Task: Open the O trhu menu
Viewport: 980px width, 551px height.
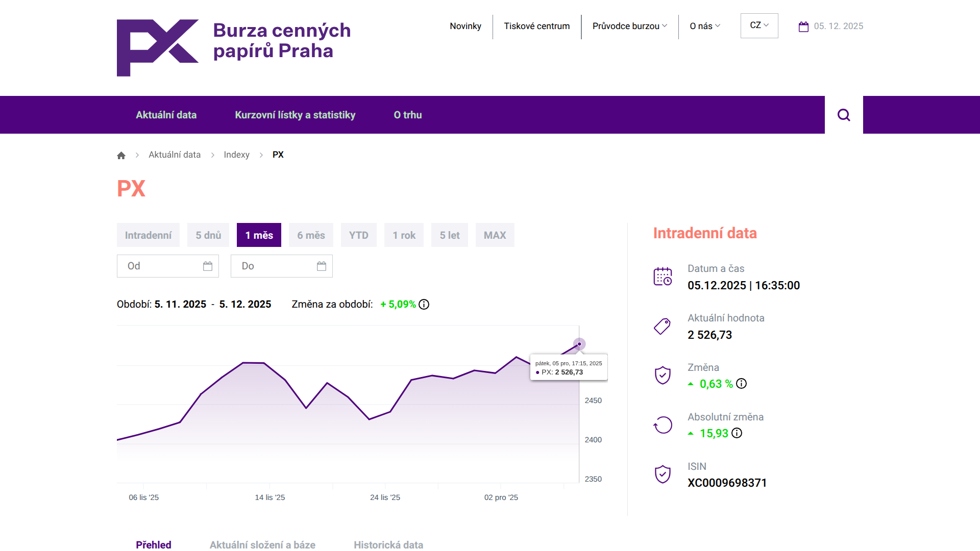Action: (x=408, y=115)
